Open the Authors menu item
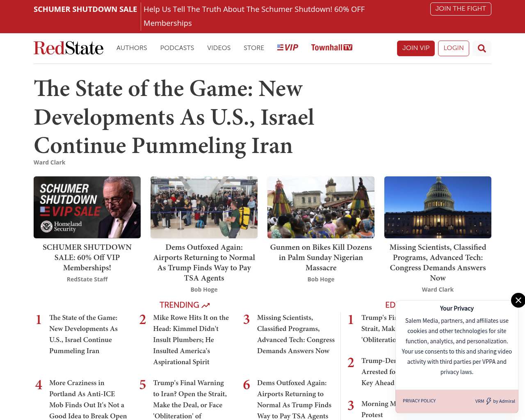 (132, 48)
